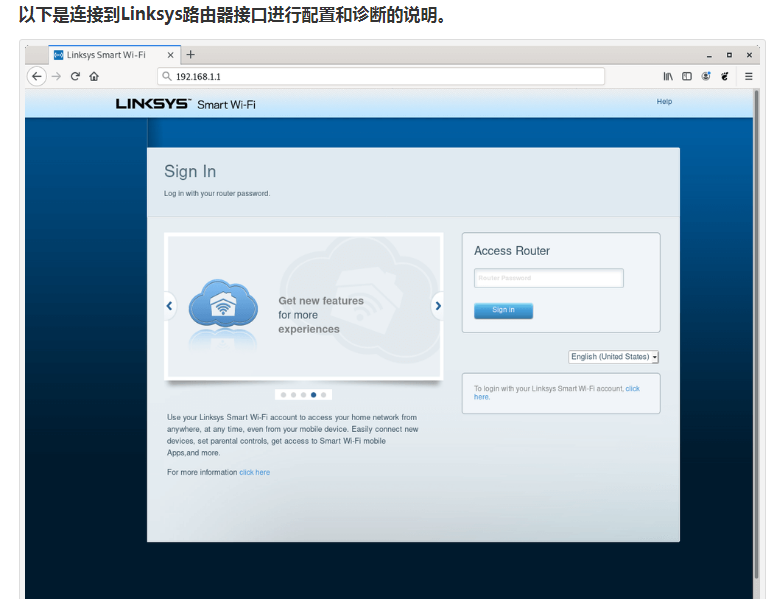Open the For more information click here link
The height and width of the screenshot is (599, 783).
255,472
